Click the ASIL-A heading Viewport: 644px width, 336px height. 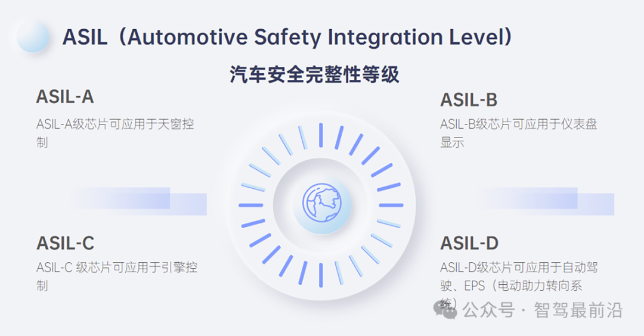(x=65, y=97)
